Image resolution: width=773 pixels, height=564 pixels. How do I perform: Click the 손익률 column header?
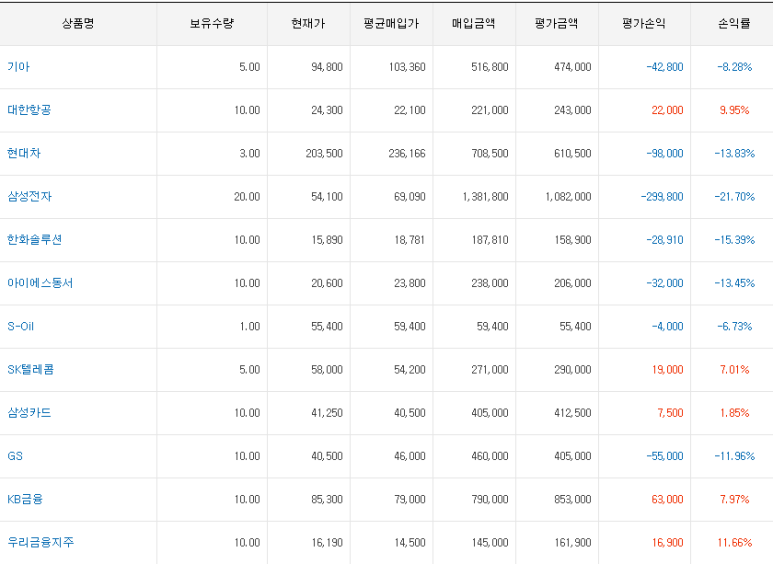[734, 23]
